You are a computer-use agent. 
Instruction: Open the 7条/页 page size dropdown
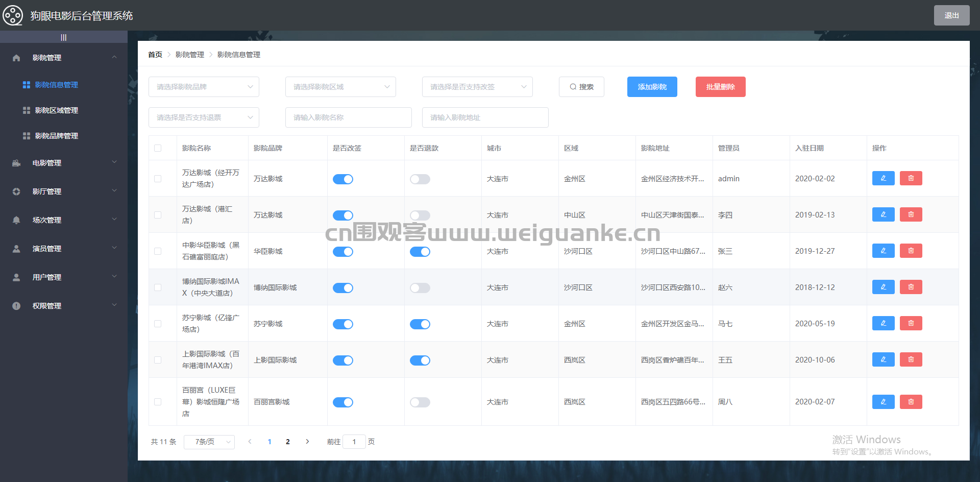209,442
